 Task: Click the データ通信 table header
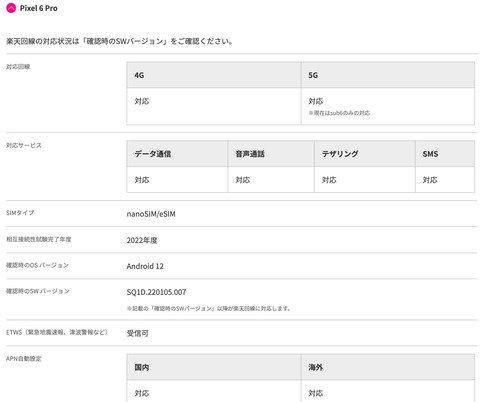click(x=177, y=154)
